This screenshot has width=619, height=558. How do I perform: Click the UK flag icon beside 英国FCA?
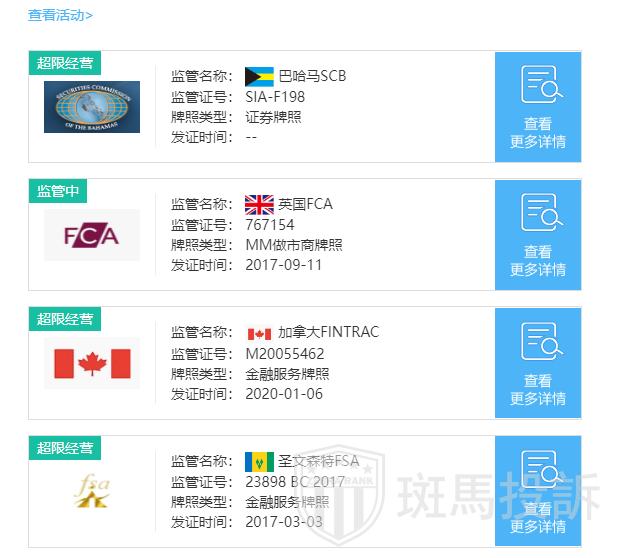coord(259,204)
